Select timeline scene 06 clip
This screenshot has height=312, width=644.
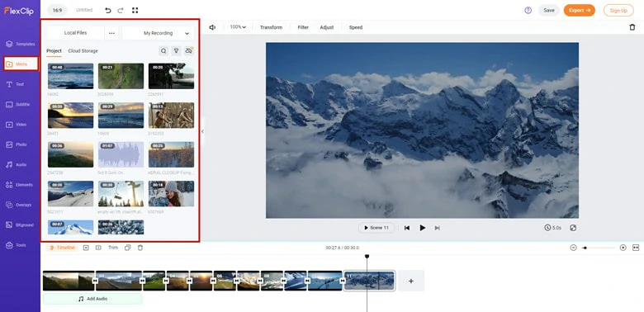[x=225, y=281]
